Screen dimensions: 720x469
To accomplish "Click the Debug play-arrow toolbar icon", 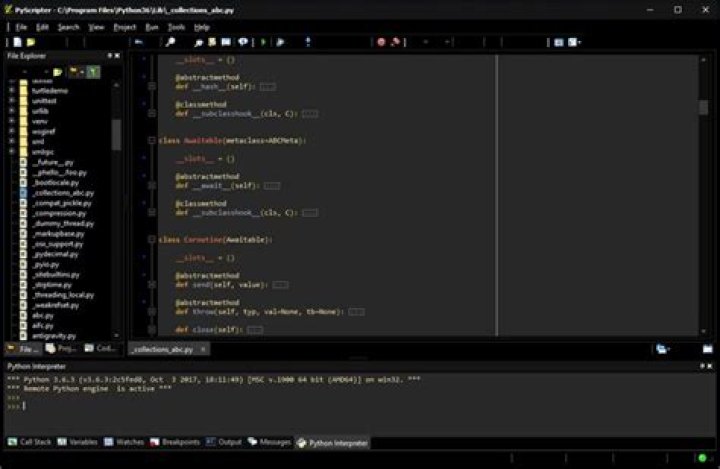I will tap(280, 42).
